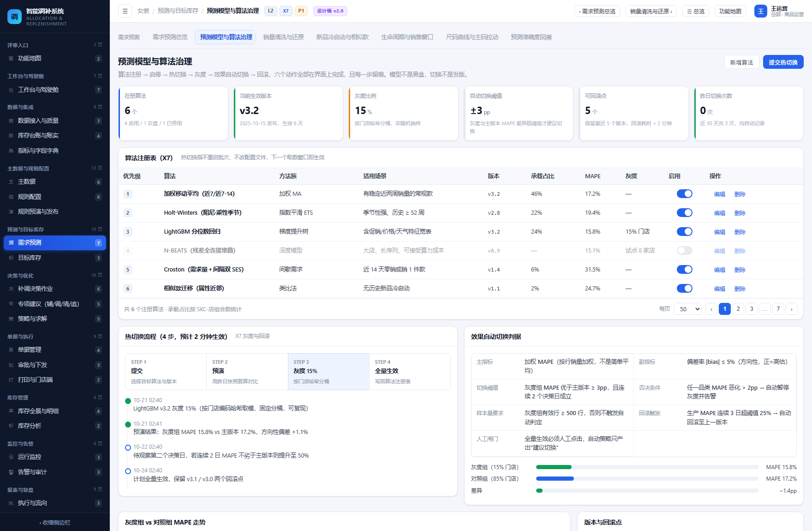812x531 pixels.
Task: Go to the 预测准确度回溯 tab
Action: tap(531, 37)
